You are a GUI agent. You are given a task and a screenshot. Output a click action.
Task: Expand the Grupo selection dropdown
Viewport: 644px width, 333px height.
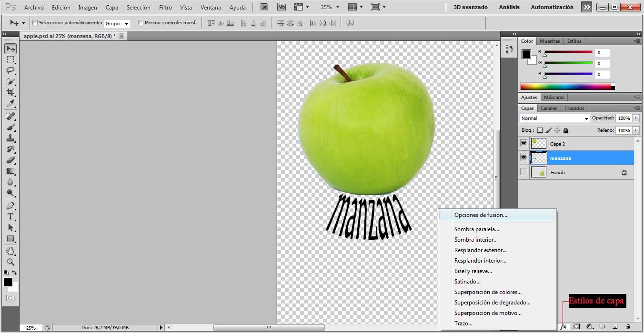pyautogui.click(x=117, y=23)
